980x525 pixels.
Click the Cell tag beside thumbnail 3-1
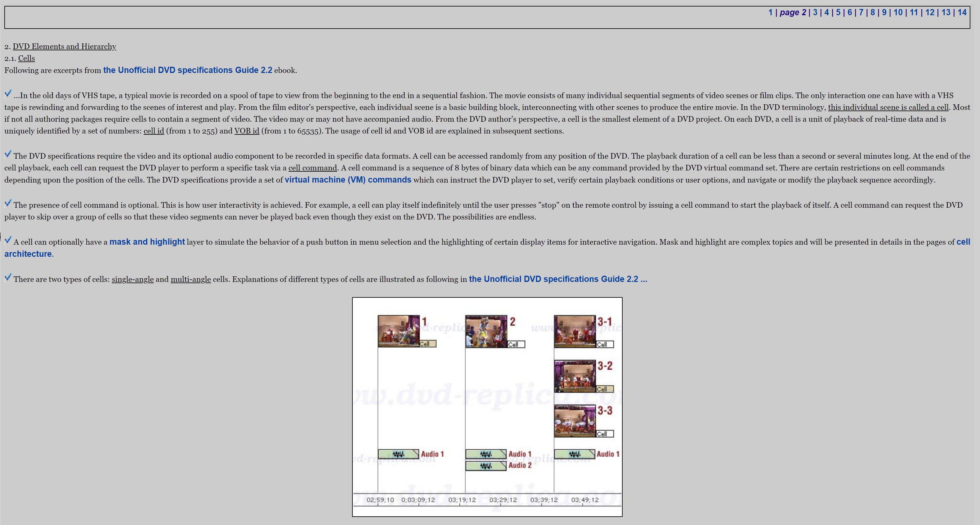(605, 344)
